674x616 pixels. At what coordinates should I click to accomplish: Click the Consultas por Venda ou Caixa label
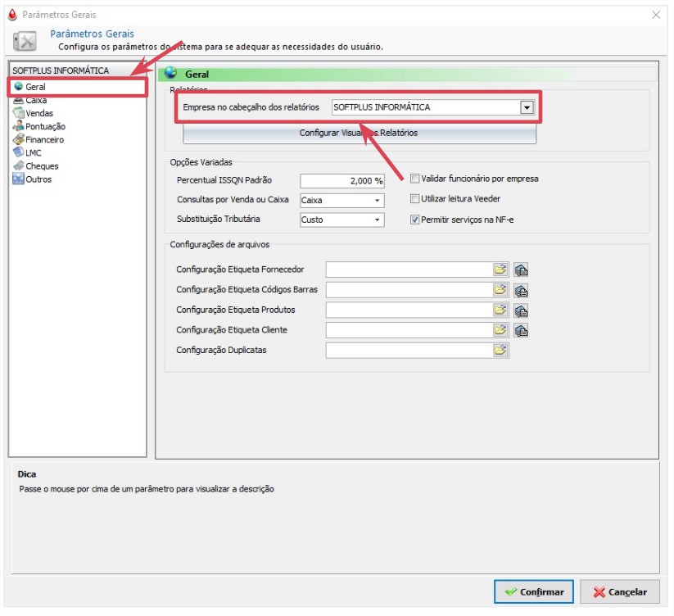tap(233, 199)
